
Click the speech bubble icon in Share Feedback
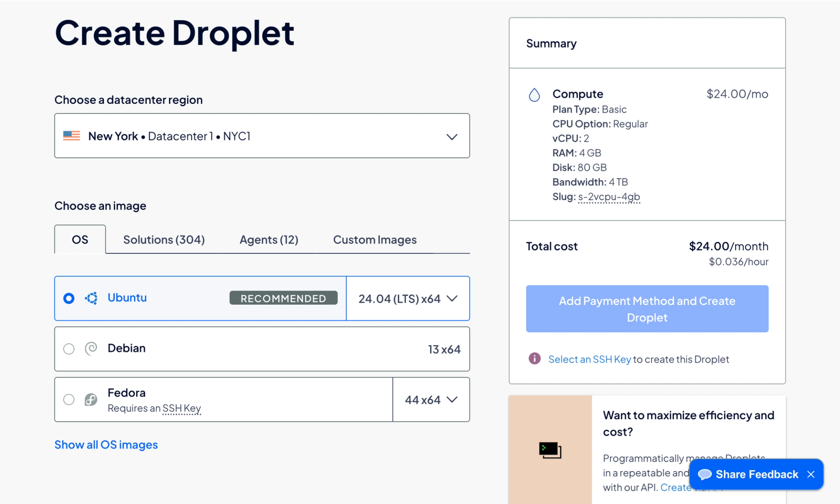click(x=704, y=474)
